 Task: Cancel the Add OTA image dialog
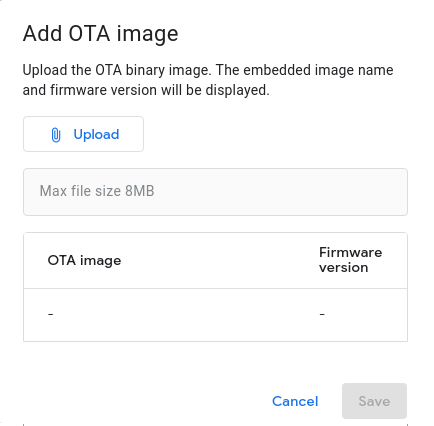click(x=295, y=401)
